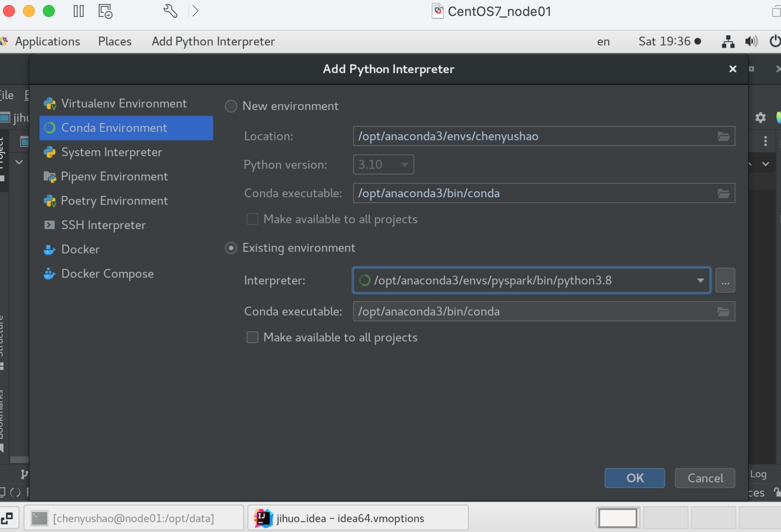Click the network connection icon
Screen dimensions: 781x532
[728, 42]
